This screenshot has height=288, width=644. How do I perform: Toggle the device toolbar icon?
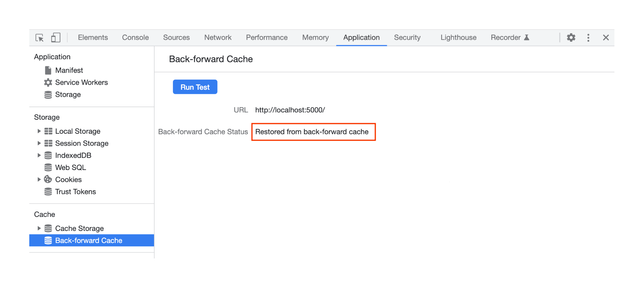(x=55, y=37)
